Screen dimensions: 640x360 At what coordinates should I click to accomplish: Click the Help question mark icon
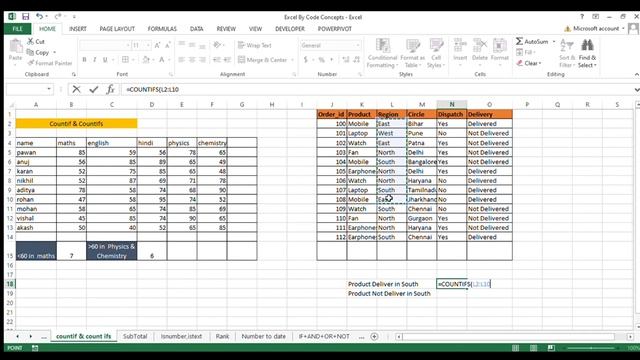pos(582,17)
